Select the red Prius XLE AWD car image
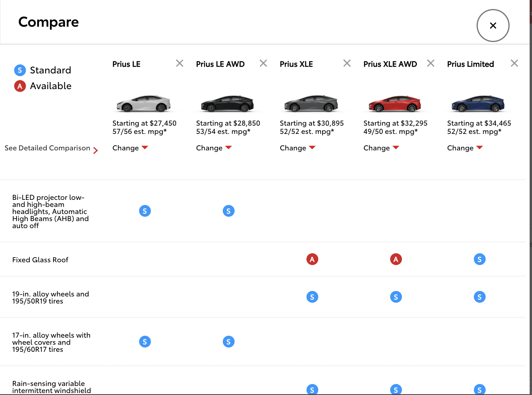Screen dimensions: 532x395 pos(395,104)
